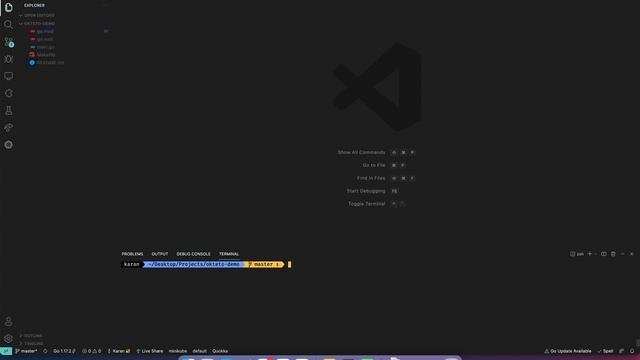Viewport: 640px width, 360px height.
Task: Click the Quokka status item
Action: point(220,351)
